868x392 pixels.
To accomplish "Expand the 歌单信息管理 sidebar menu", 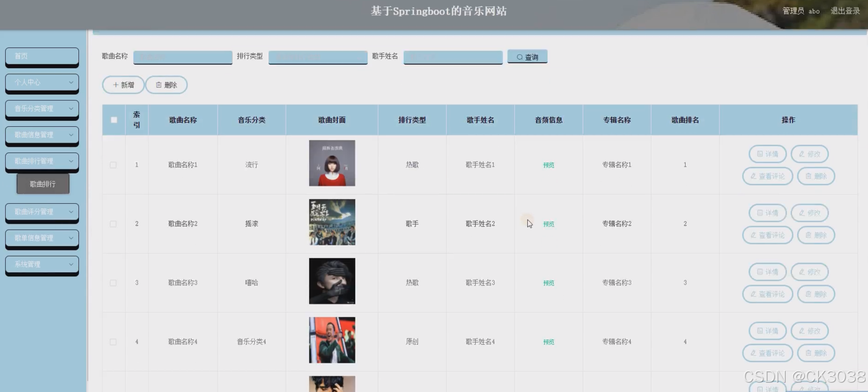I will (42, 238).
